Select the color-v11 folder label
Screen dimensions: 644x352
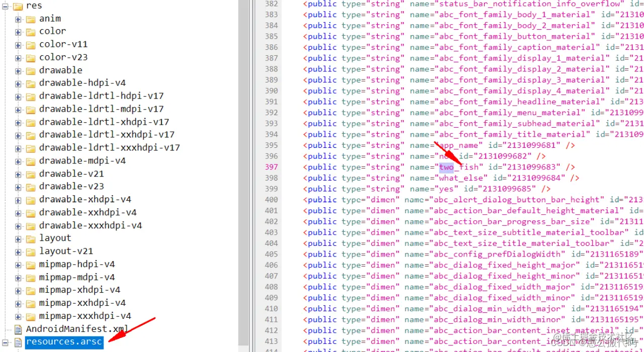point(63,45)
